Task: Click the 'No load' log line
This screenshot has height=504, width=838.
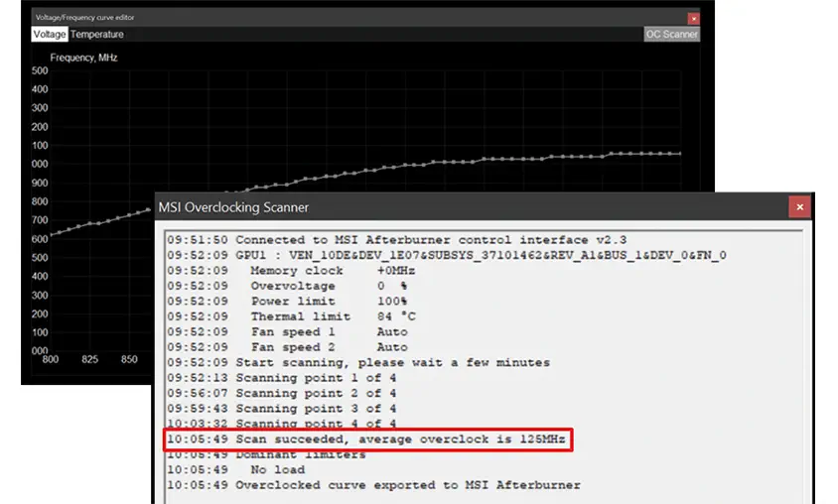Action: [x=235, y=470]
